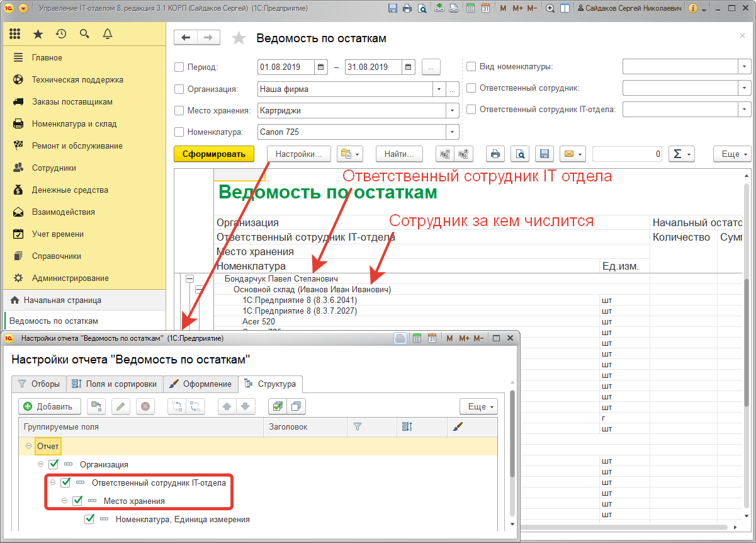Viewport: 756px width, 543px height.
Task: Collapse Ответственный сотрудник IT-отдела structure node
Action: tap(53, 483)
